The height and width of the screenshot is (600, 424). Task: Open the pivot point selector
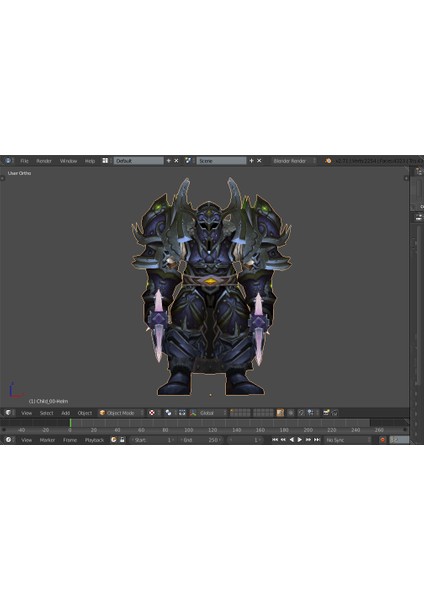pyautogui.click(x=170, y=413)
